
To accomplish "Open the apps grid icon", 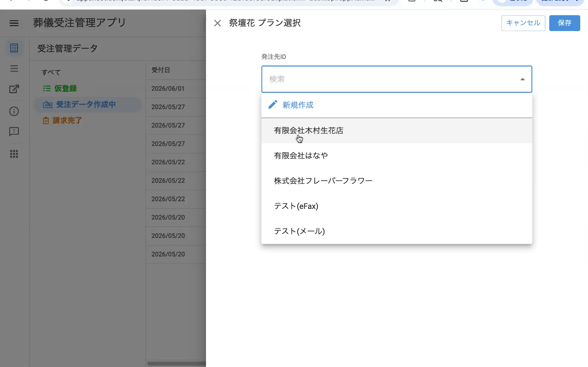I will tap(14, 154).
